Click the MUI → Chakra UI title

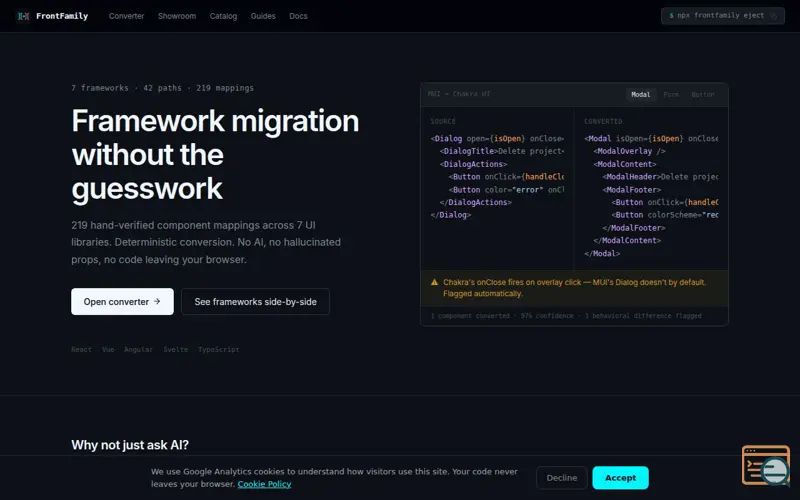coord(459,94)
